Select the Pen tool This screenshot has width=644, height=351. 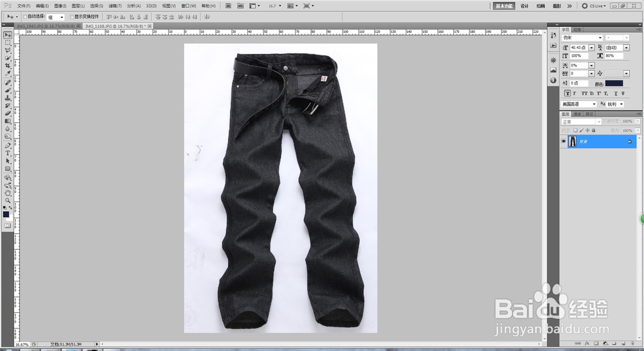[x=7, y=146]
